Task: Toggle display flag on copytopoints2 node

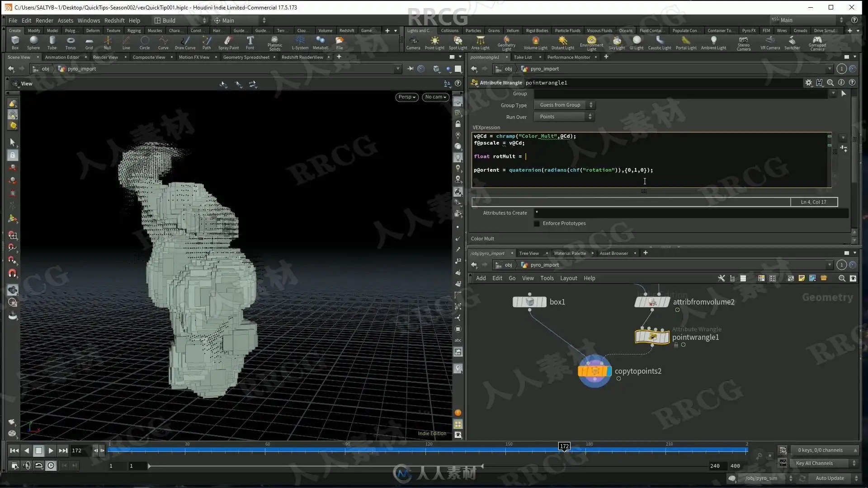Action: pyautogui.click(x=609, y=371)
